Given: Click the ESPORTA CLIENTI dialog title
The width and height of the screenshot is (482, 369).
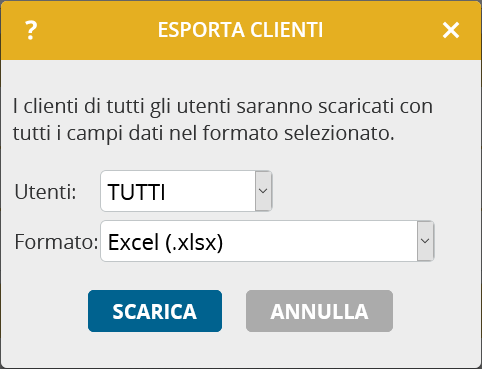Looking at the screenshot, I should [x=240, y=30].
